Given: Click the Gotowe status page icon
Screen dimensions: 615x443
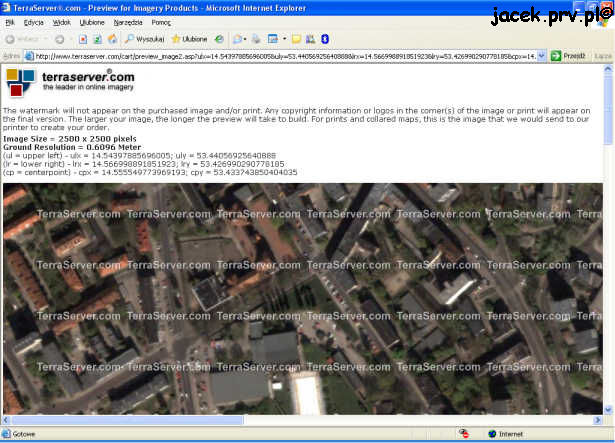Looking at the screenshot, I should (6, 434).
